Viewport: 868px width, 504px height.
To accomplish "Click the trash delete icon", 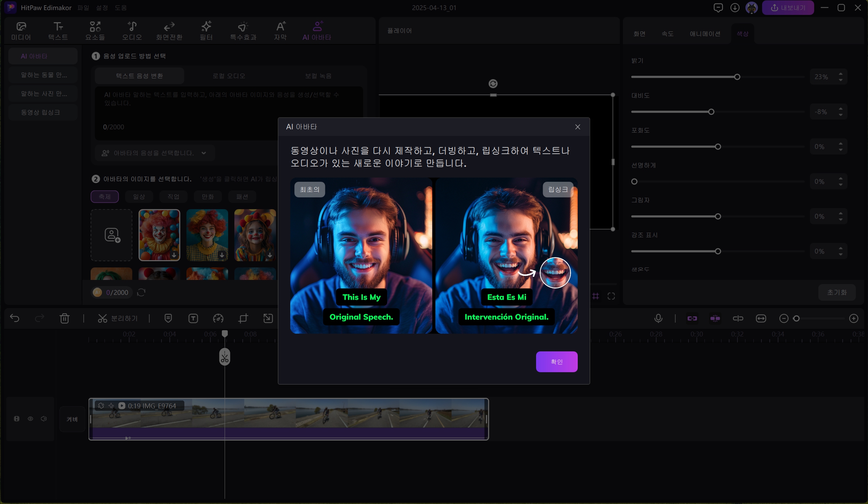I will click(x=65, y=318).
